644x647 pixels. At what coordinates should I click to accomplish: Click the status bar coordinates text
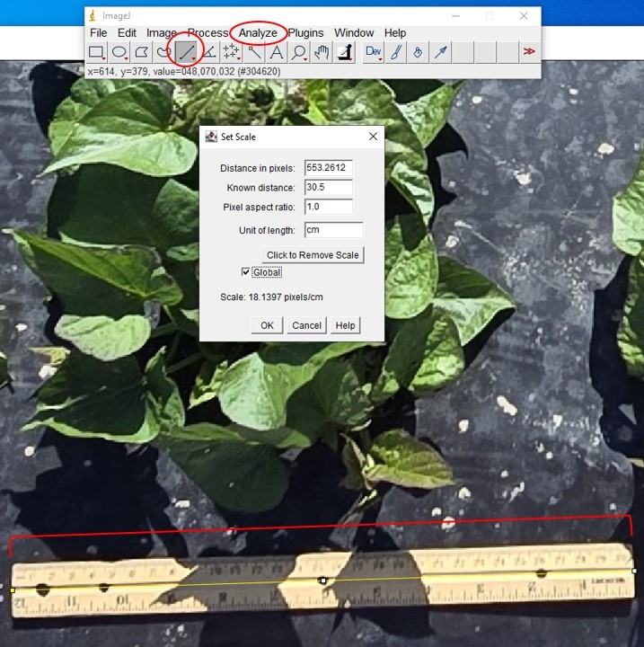coord(183,71)
